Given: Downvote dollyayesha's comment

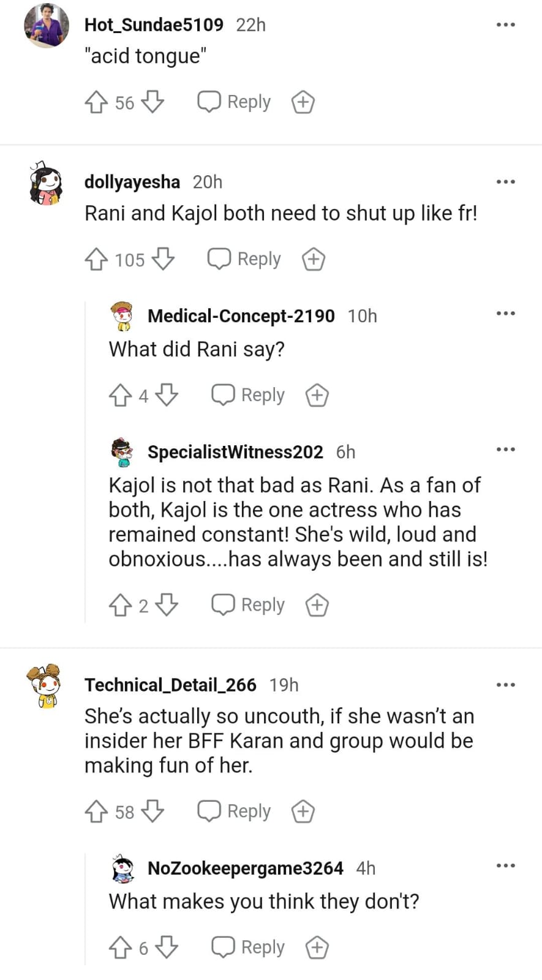Looking at the screenshot, I should click(163, 259).
